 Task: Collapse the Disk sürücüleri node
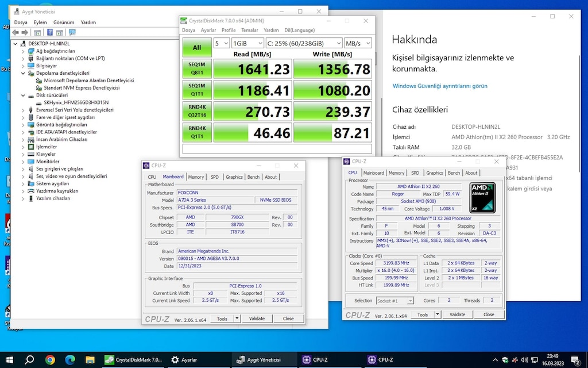pyautogui.click(x=23, y=95)
